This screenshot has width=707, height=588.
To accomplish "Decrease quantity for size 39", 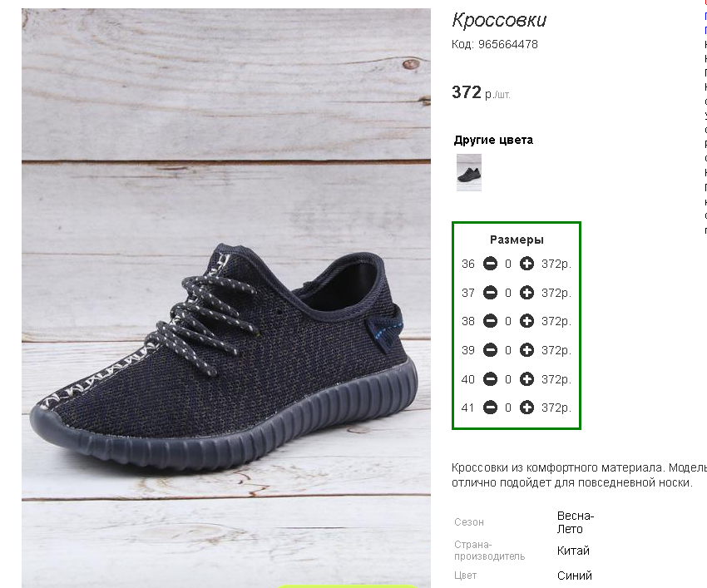I will click(490, 350).
